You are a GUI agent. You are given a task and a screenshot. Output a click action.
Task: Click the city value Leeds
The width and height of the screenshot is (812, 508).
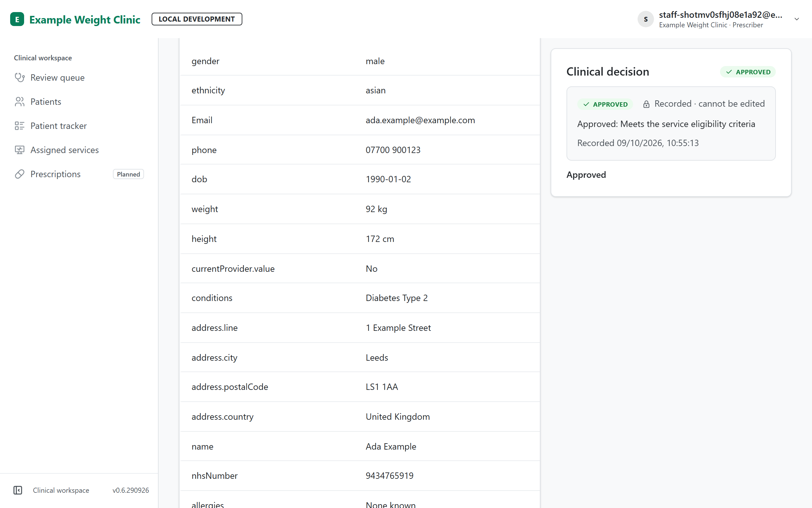coord(377,358)
